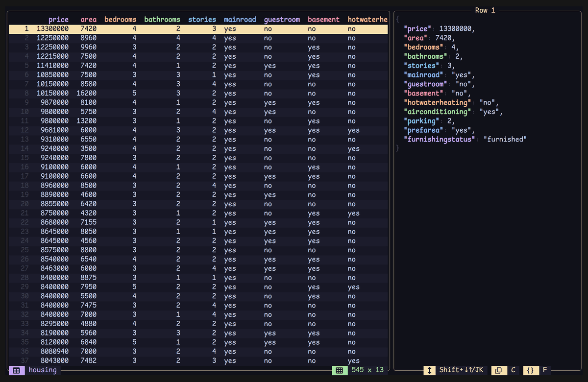The image size is (588, 382).
Task: Click the area cell 13200
Action: point(87,121)
